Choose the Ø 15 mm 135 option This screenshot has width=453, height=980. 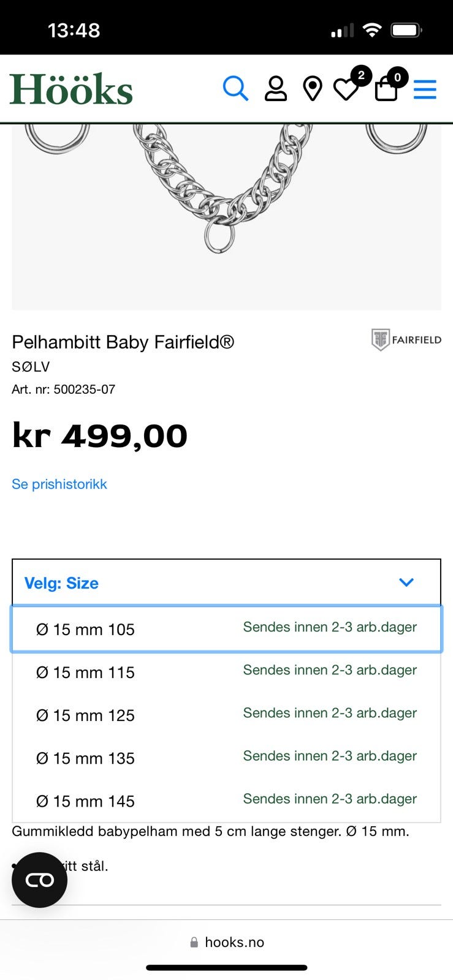point(226,758)
